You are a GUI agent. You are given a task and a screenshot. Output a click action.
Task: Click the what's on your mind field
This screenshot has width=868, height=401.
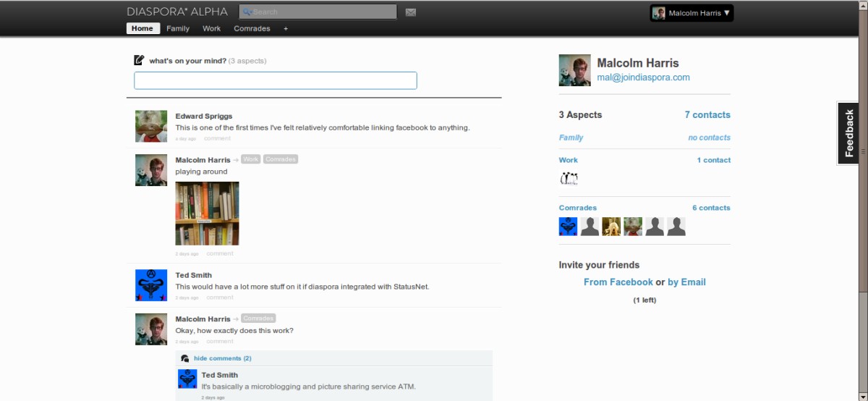(275, 80)
